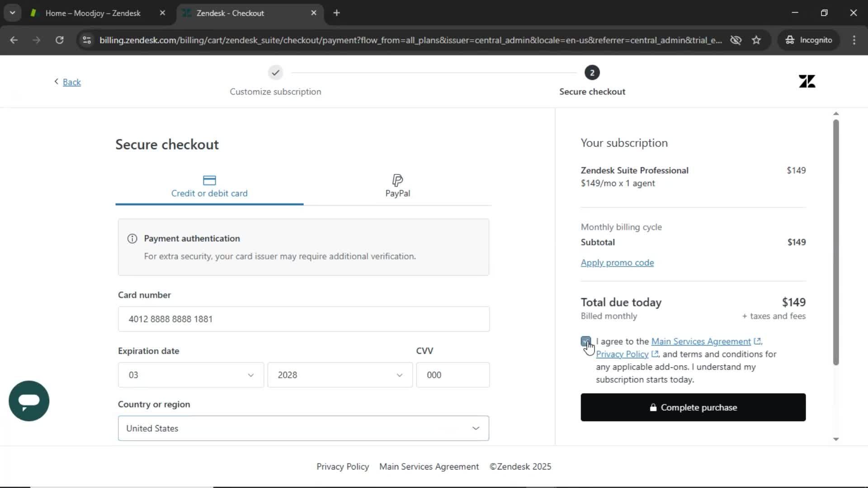
Task: Click Apply promo code link
Action: click(617, 263)
